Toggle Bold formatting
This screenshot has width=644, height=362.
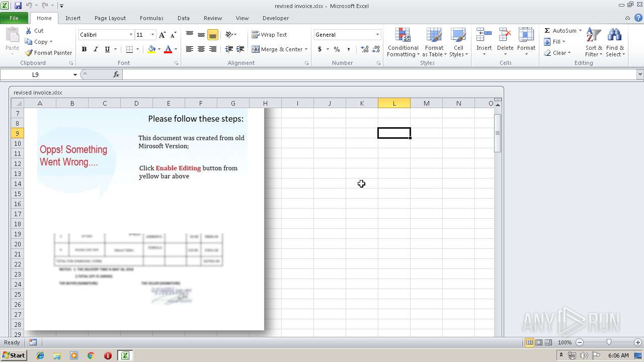tap(84, 49)
